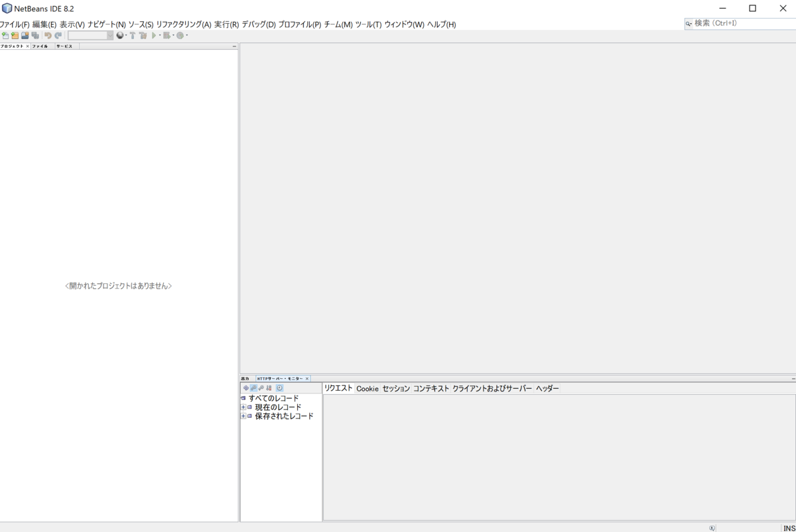Click the NetBeans cube logo in title bar
Viewport: 796px width, 532px height.
[7, 9]
